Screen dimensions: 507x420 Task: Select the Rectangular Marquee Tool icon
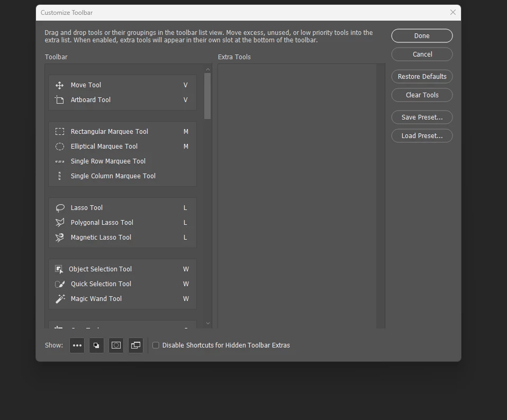tap(60, 132)
